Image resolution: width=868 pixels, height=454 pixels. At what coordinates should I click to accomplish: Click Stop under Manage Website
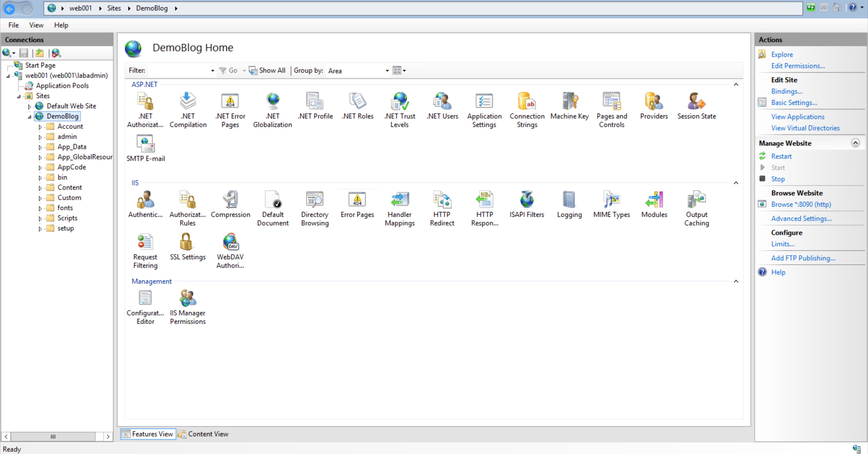pos(778,179)
